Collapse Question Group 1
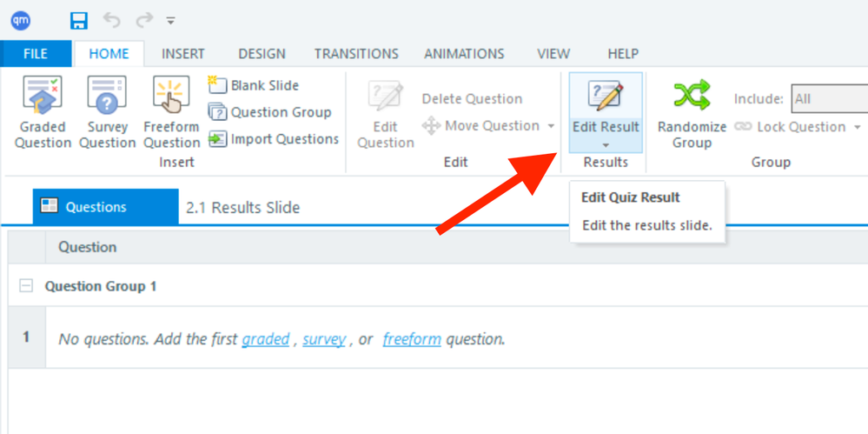 26,286
